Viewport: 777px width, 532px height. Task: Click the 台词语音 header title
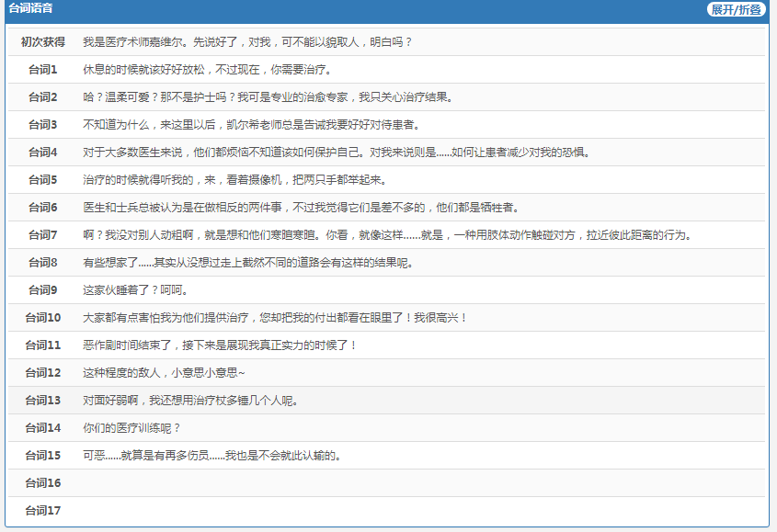click(x=30, y=8)
